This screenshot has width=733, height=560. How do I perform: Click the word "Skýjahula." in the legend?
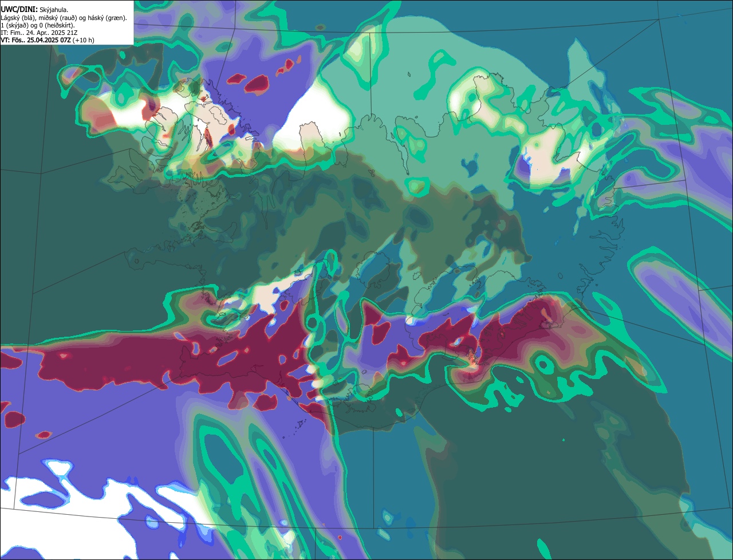54,10
